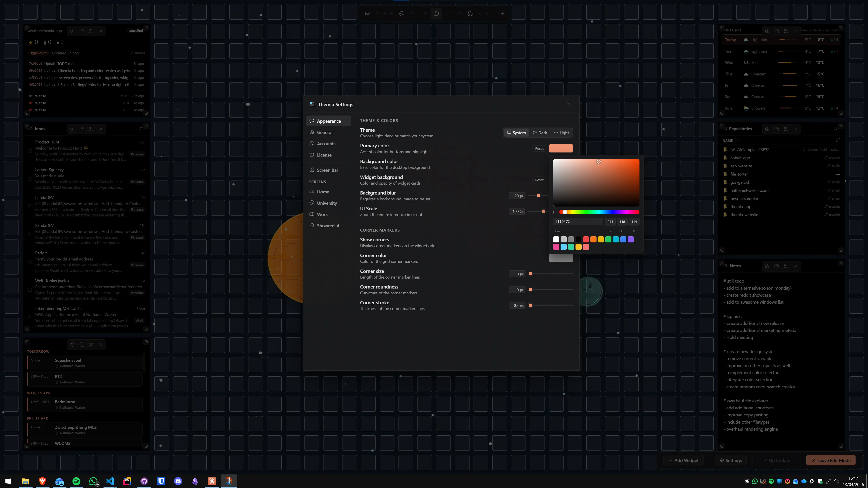Image resolution: width=868 pixels, height=488 pixels.
Task: Select the Light theme option
Action: pyautogui.click(x=561, y=132)
